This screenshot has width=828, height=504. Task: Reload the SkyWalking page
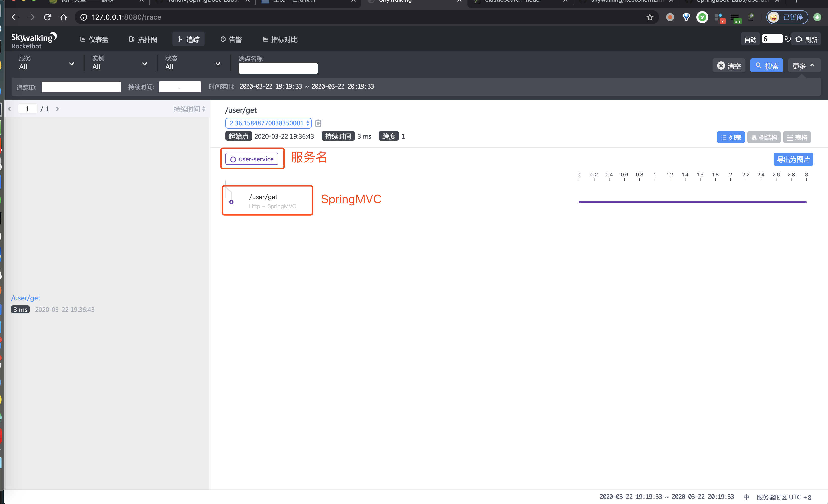(x=47, y=17)
